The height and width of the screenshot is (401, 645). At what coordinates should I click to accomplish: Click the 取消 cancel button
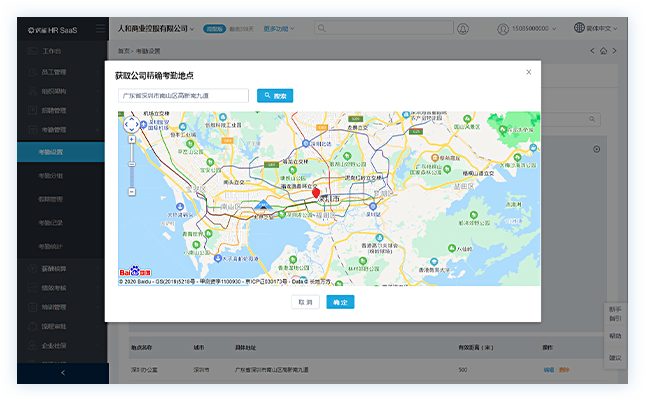(x=306, y=302)
